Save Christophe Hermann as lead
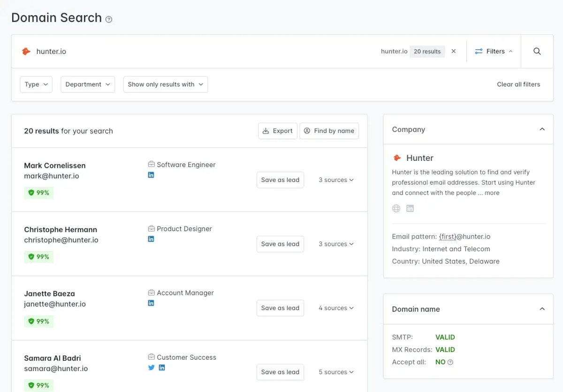The image size is (563, 392). tap(280, 244)
